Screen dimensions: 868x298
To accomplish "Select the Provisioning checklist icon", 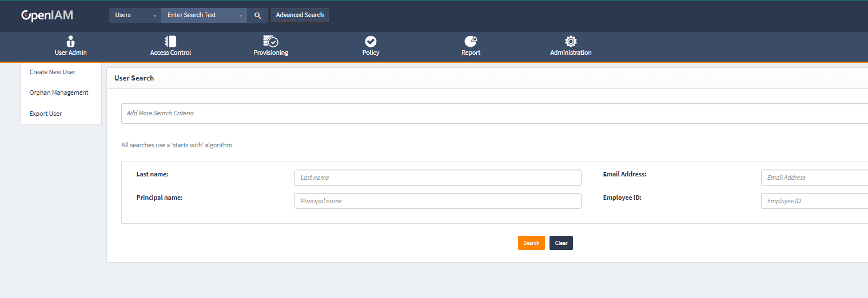I will click(270, 41).
